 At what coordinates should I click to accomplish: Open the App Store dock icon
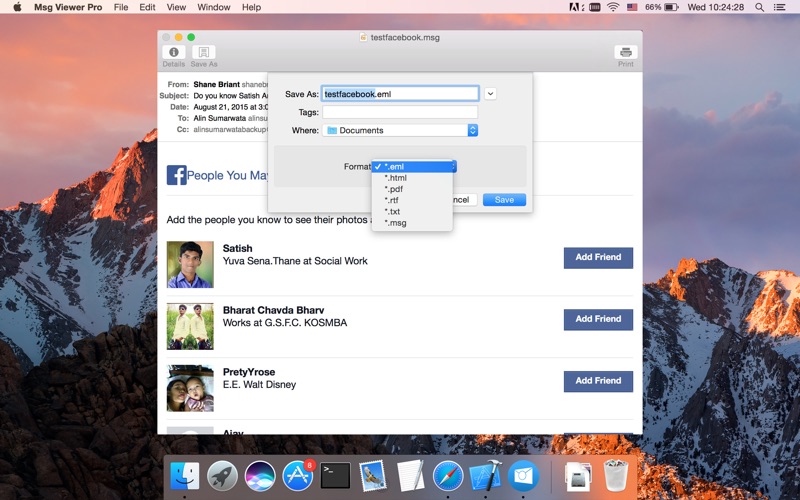[x=298, y=475]
